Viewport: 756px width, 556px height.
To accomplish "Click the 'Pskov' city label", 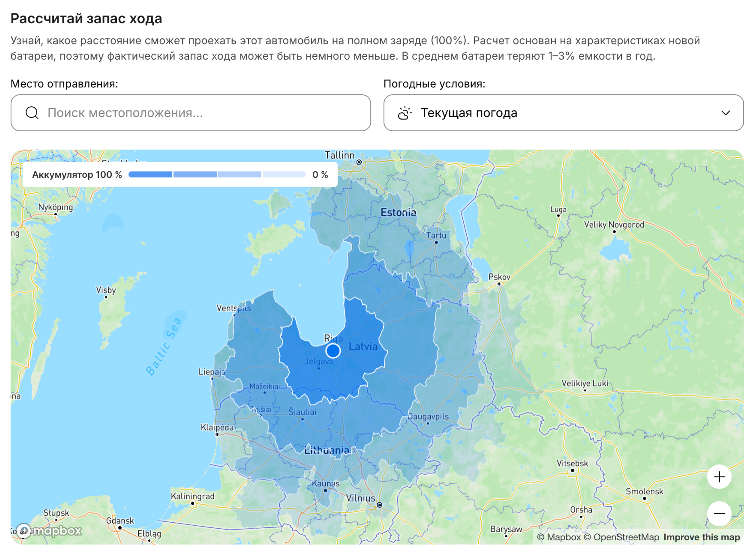I will [499, 277].
